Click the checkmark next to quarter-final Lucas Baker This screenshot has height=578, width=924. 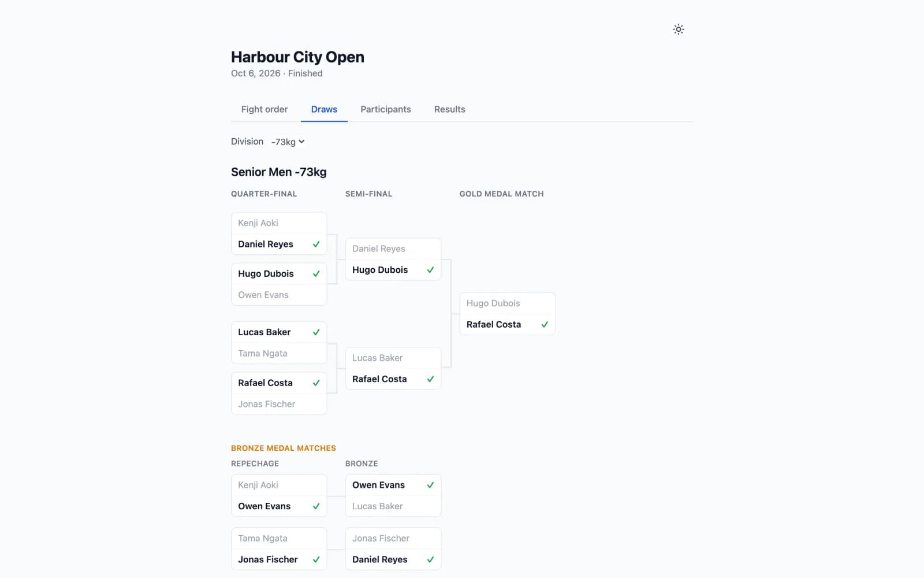point(316,332)
